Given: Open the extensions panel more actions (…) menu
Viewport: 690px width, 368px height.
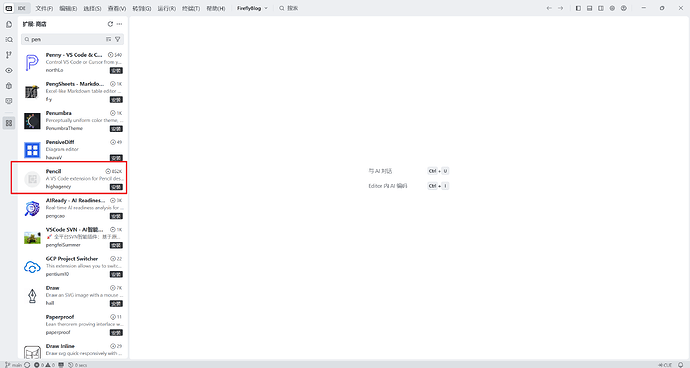Looking at the screenshot, I should [x=119, y=24].
